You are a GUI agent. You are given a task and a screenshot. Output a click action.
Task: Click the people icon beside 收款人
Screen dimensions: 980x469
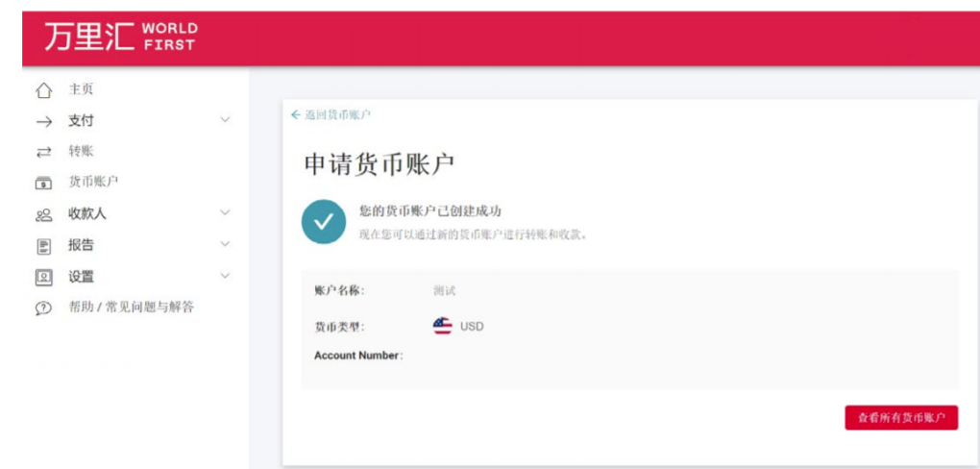[x=43, y=214]
